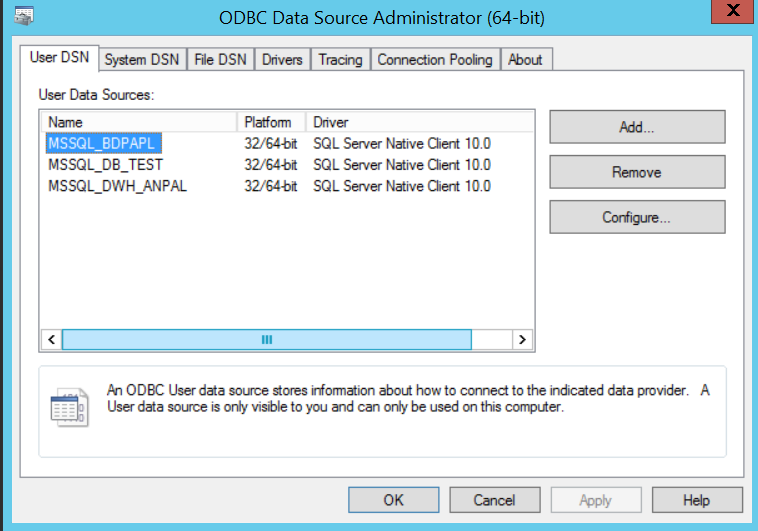The width and height of the screenshot is (758, 531).
Task: Select the MSSQL_DWH_ANPAL data source
Action: click(117, 185)
